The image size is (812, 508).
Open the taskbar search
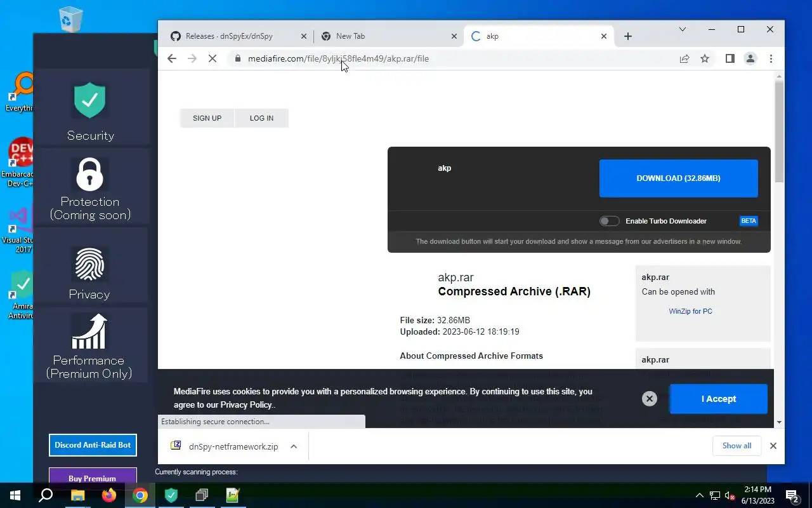point(46,495)
